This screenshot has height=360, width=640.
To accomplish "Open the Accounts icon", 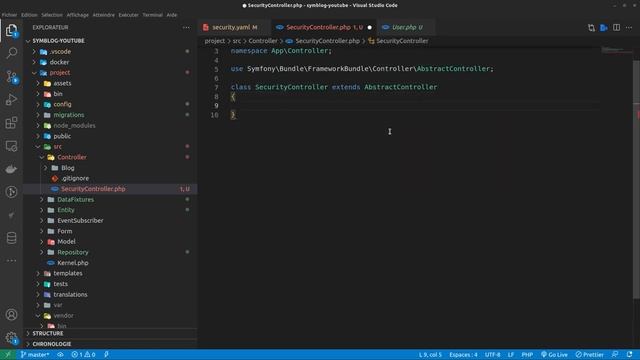I will pyautogui.click(x=11, y=315).
